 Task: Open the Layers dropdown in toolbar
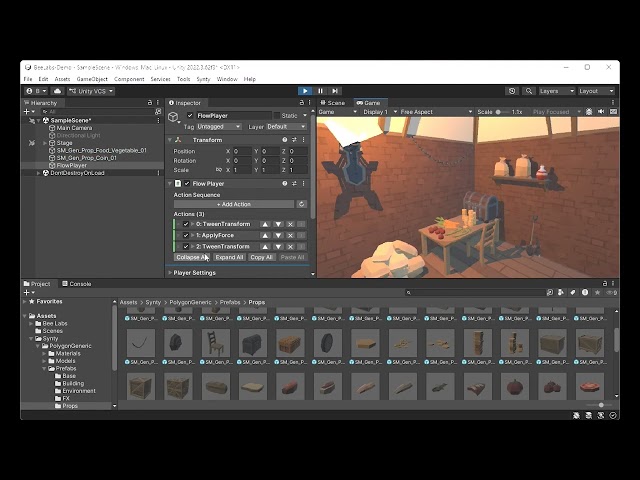click(557, 91)
